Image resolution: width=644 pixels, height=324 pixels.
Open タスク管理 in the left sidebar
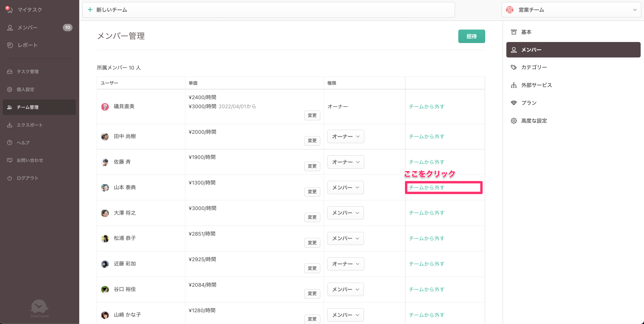click(28, 72)
